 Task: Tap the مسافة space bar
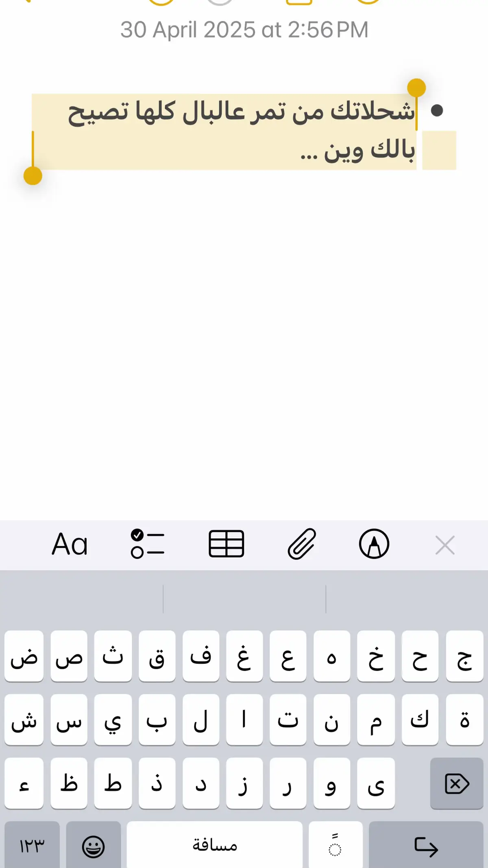[215, 845]
